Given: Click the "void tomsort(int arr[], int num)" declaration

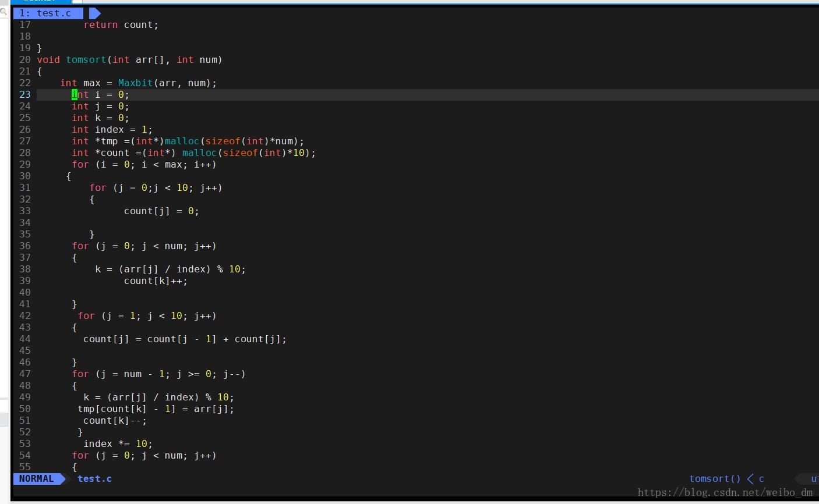Looking at the screenshot, I should coord(130,59).
